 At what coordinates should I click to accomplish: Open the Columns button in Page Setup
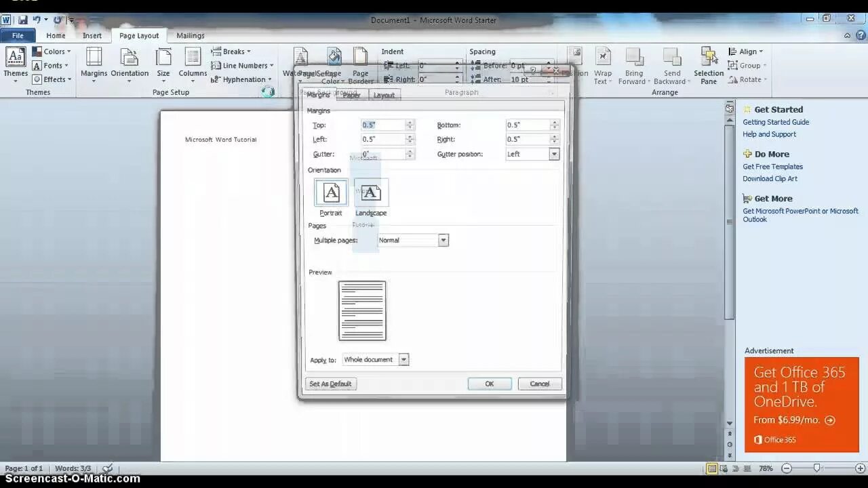[x=193, y=65]
